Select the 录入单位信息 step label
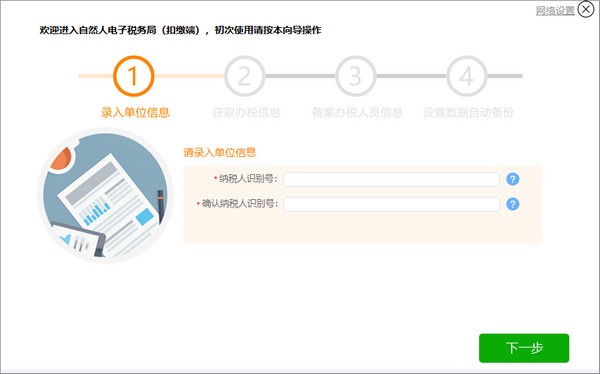This screenshot has width=600, height=374. coord(135,113)
